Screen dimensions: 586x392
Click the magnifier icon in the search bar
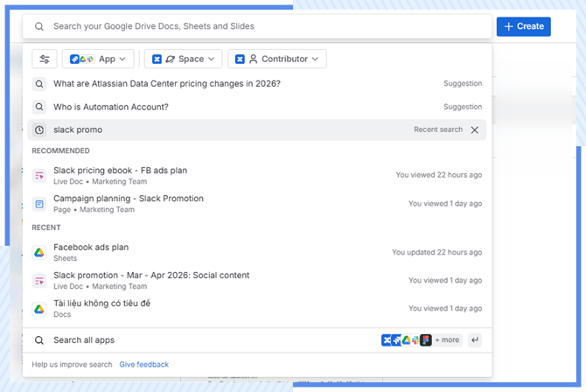[x=39, y=26]
